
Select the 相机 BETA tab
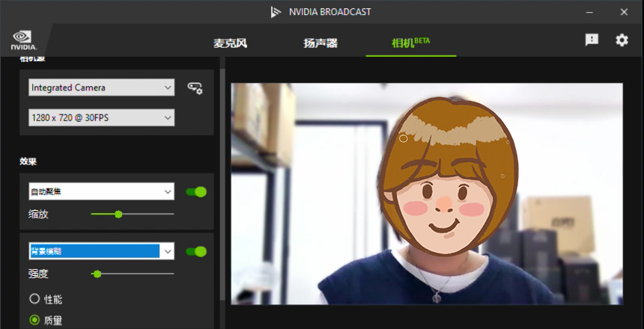tap(410, 43)
